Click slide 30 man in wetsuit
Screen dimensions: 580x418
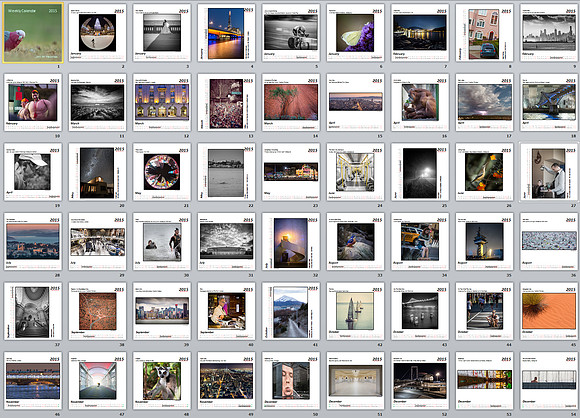(162, 242)
